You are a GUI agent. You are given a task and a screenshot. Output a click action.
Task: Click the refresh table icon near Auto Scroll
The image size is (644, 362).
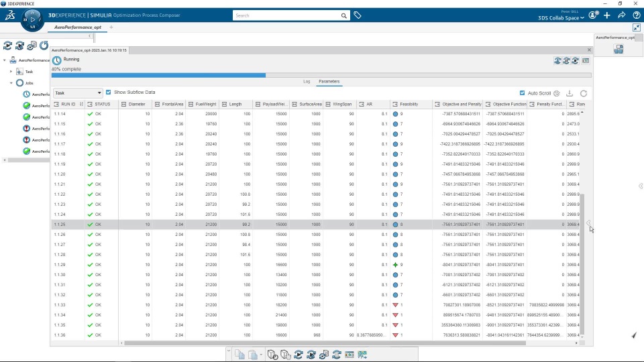[x=584, y=93]
